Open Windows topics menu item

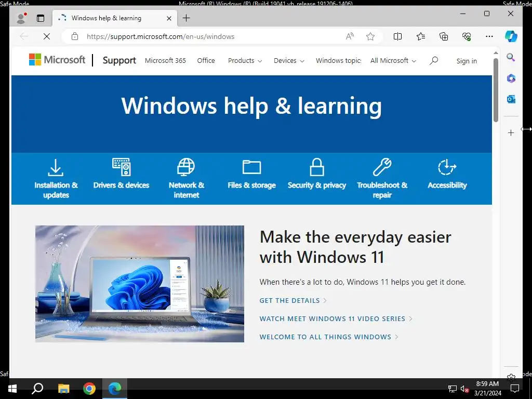tap(339, 60)
